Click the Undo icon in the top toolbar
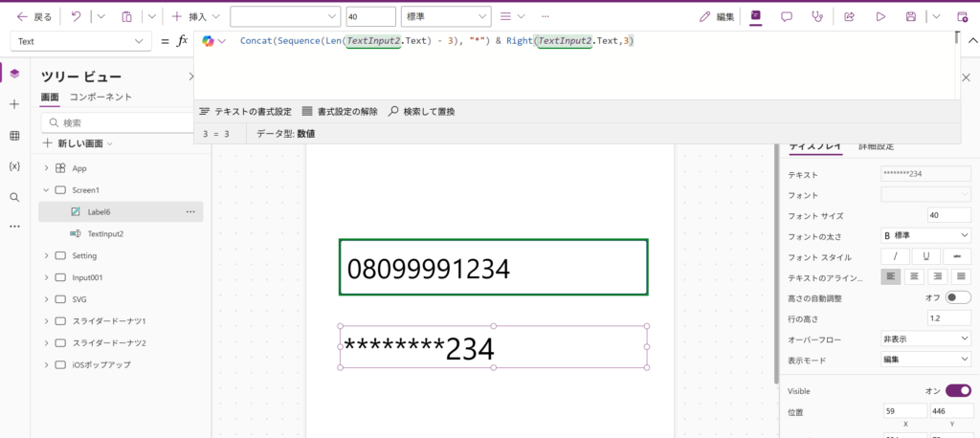Viewport: 980px width, 438px height. pyautogui.click(x=76, y=16)
